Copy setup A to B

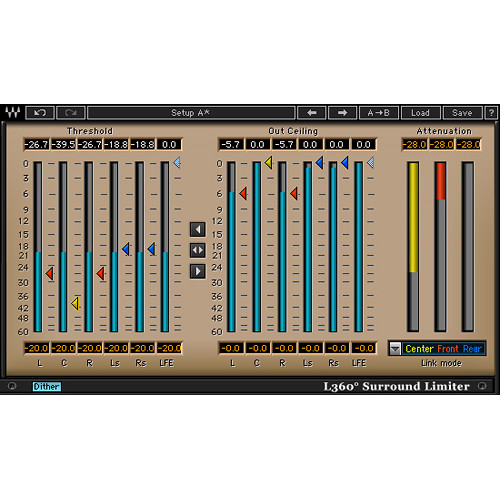[379, 113]
